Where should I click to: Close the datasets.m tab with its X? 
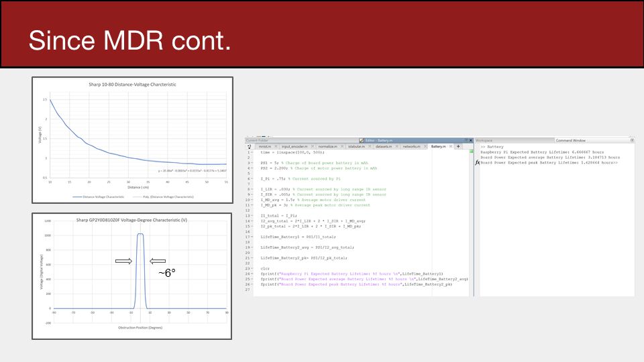coord(396,147)
